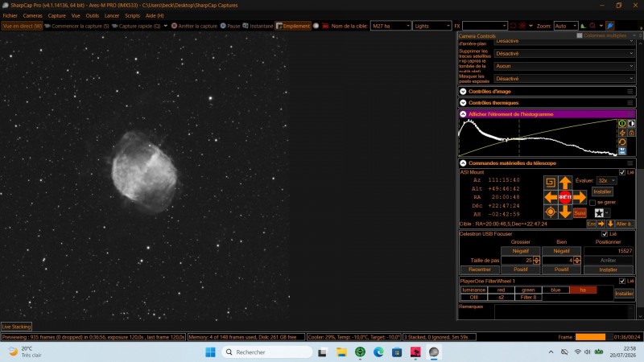Click the star bookmark icon
This screenshot has width=644, height=362.
[x=599, y=212]
